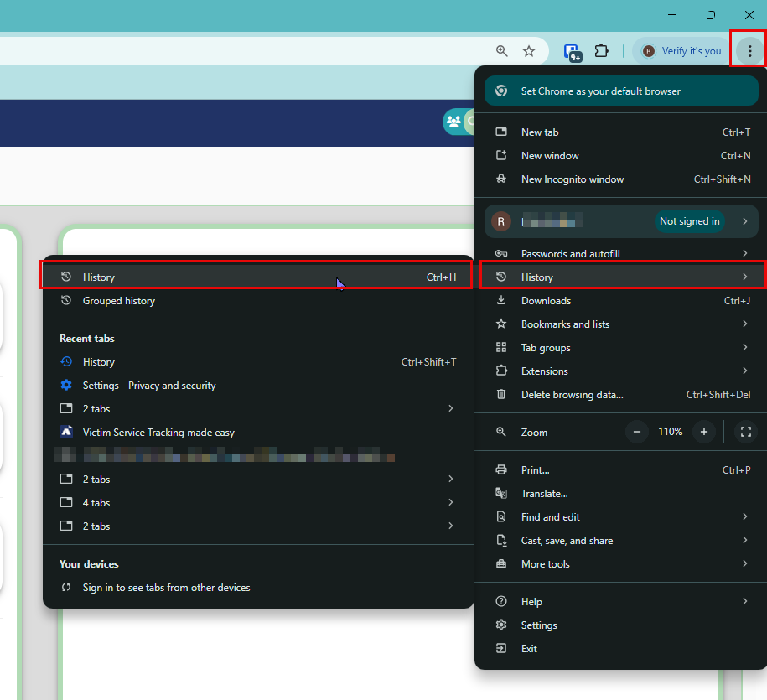Select Exit to close Chrome
The image size is (767, 700).
point(621,648)
